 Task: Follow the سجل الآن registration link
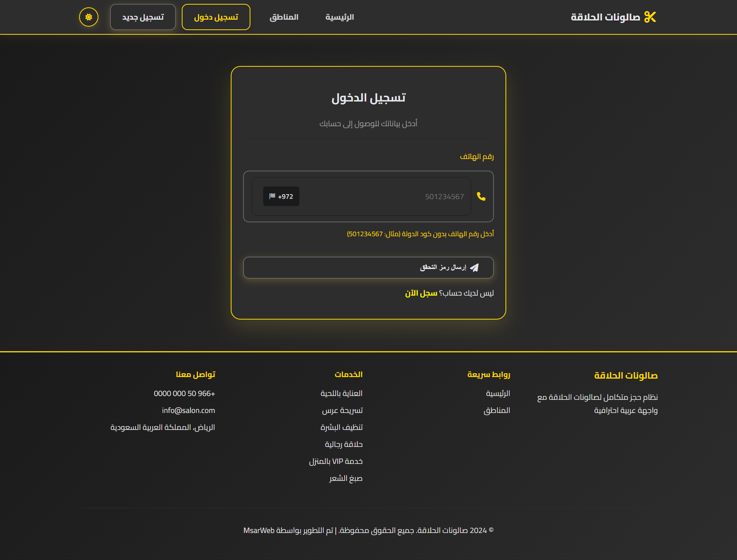point(421,293)
